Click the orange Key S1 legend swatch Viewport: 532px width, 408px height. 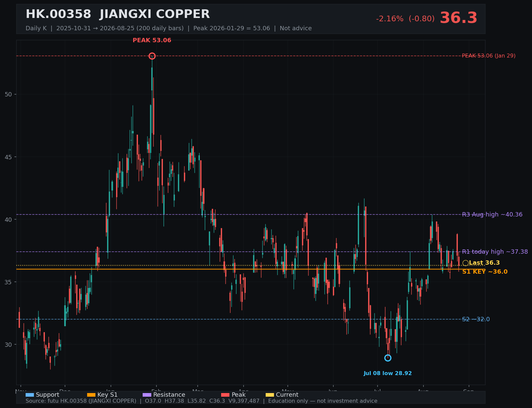pyautogui.click(x=91, y=395)
